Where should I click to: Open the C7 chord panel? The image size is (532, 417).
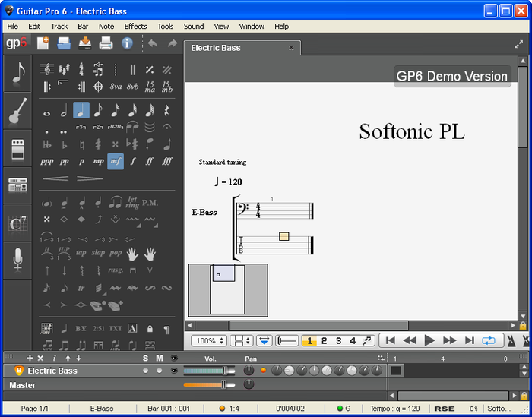[x=17, y=223]
